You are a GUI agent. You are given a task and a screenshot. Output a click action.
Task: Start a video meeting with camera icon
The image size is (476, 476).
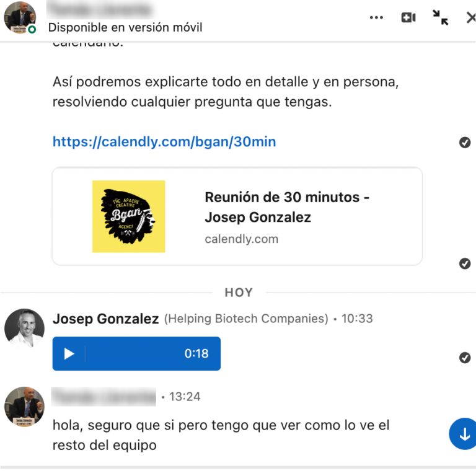(408, 17)
